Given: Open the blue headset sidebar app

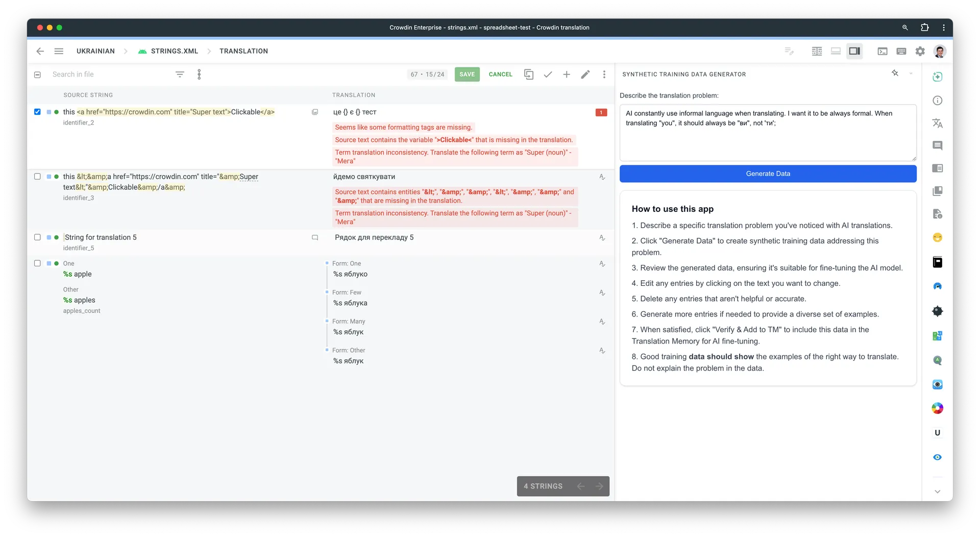Looking at the screenshot, I should coord(937,286).
